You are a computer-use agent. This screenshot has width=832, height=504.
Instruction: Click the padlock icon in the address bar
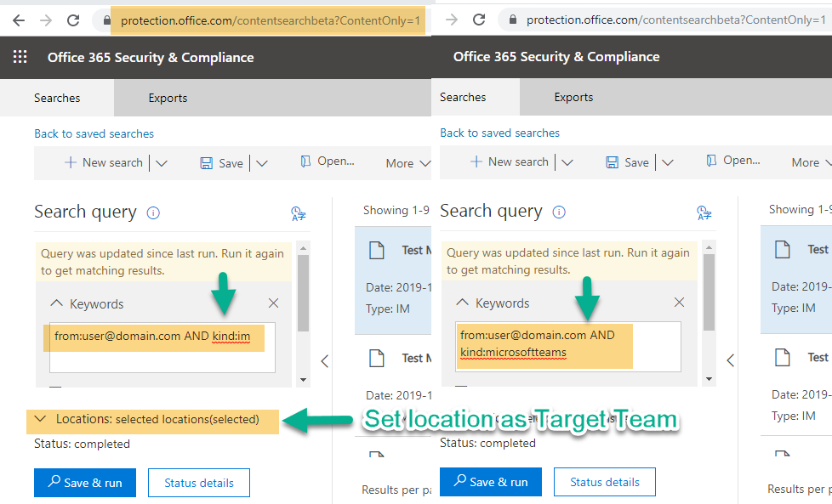coord(105,20)
